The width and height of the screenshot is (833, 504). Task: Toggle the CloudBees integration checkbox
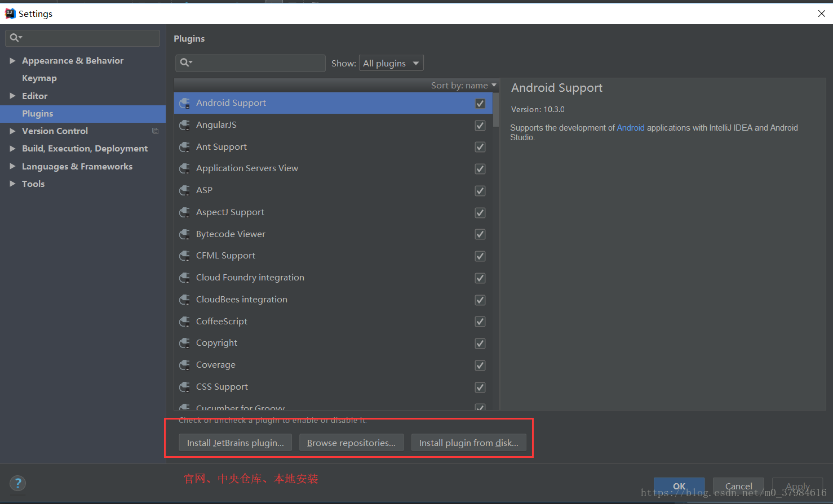[x=480, y=300]
